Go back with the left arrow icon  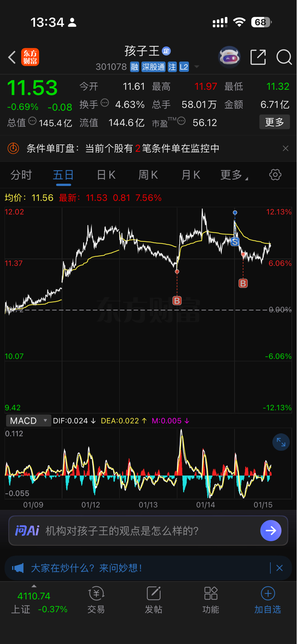[12, 58]
